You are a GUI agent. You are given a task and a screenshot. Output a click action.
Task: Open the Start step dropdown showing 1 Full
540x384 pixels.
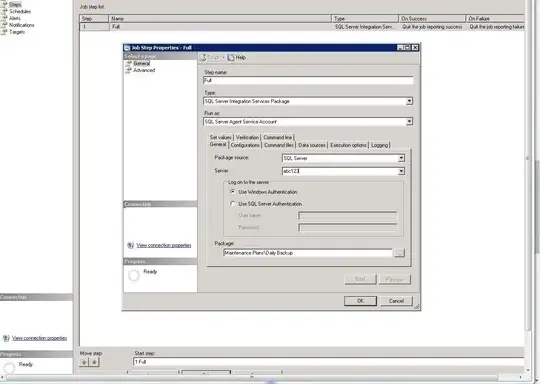pyautogui.click(x=329, y=362)
